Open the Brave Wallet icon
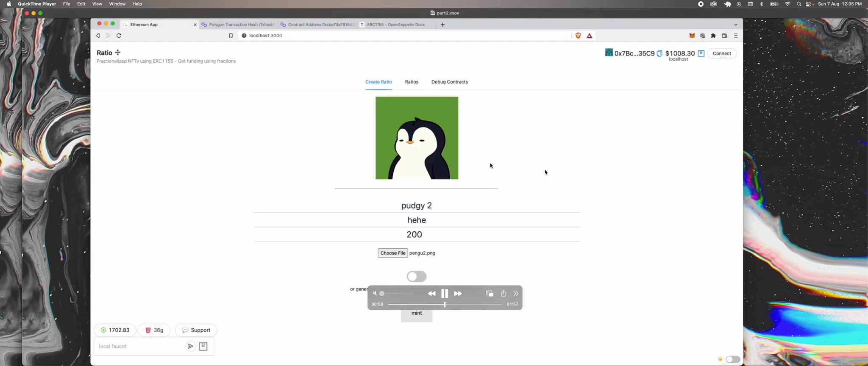 click(724, 36)
